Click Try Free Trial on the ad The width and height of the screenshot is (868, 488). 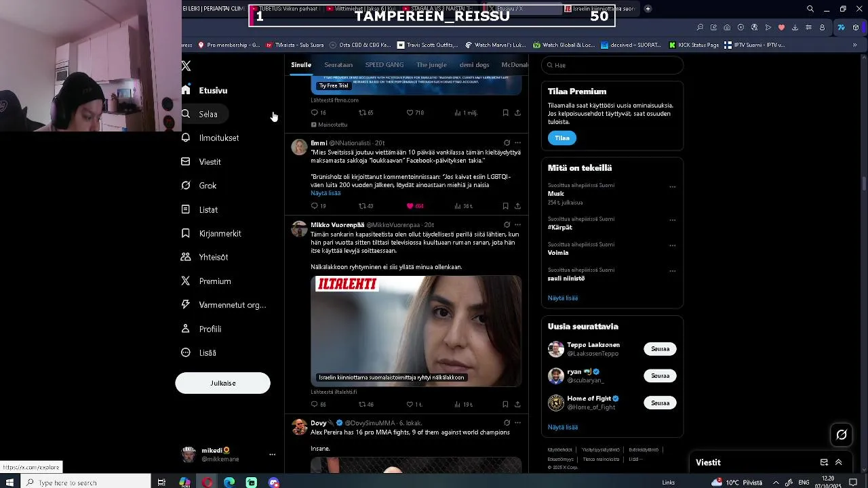click(334, 86)
